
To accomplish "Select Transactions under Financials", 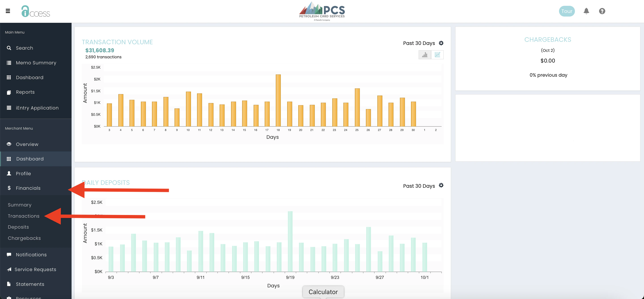I will click(x=23, y=216).
